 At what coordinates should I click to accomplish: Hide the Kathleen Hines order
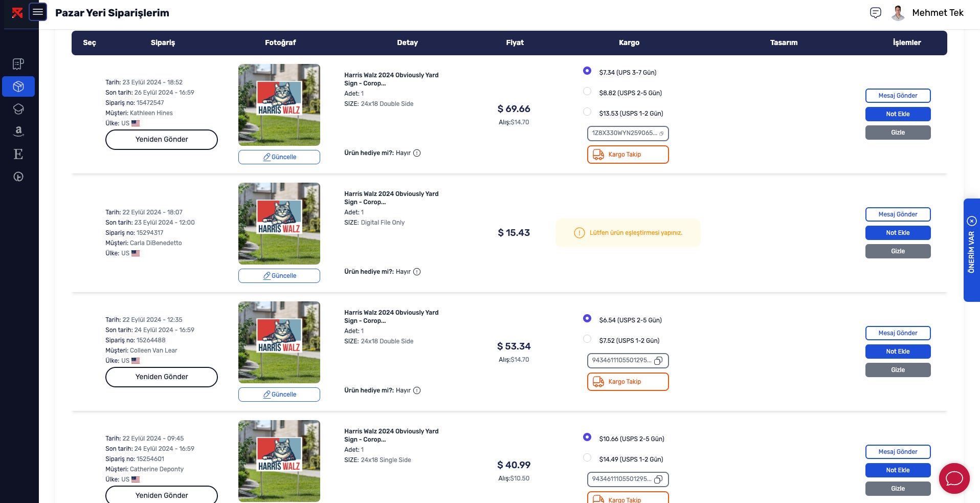tap(898, 133)
